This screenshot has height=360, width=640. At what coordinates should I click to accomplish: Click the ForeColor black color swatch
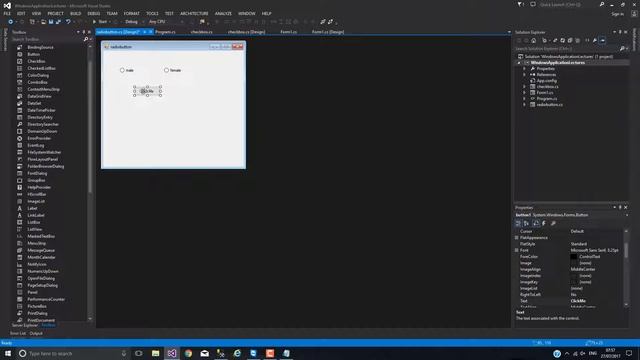pyautogui.click(x=573, y=257)
